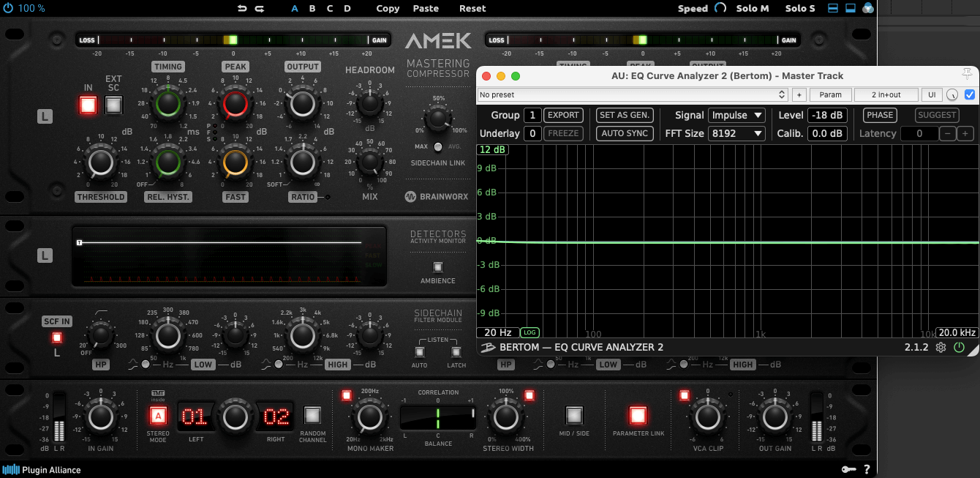980x478 pixels.
Task: Click the plugin power bypass icon at top left
Action: 8,8
